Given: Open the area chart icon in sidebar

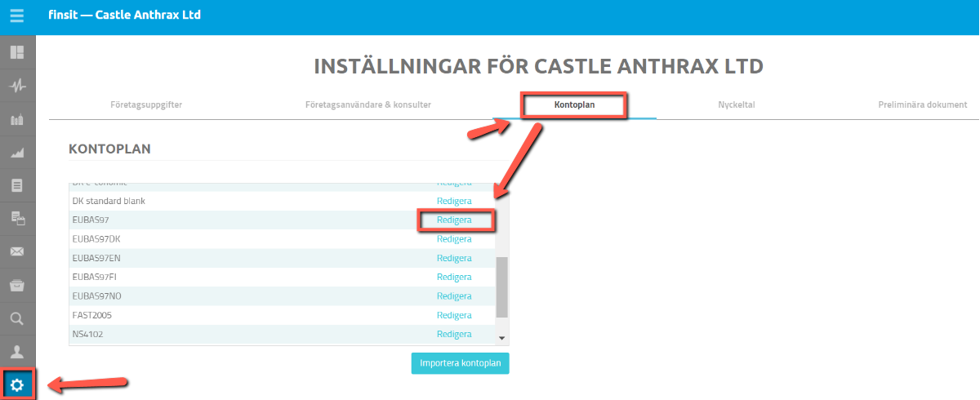Looking at the screenshot, I should point(17,152).
